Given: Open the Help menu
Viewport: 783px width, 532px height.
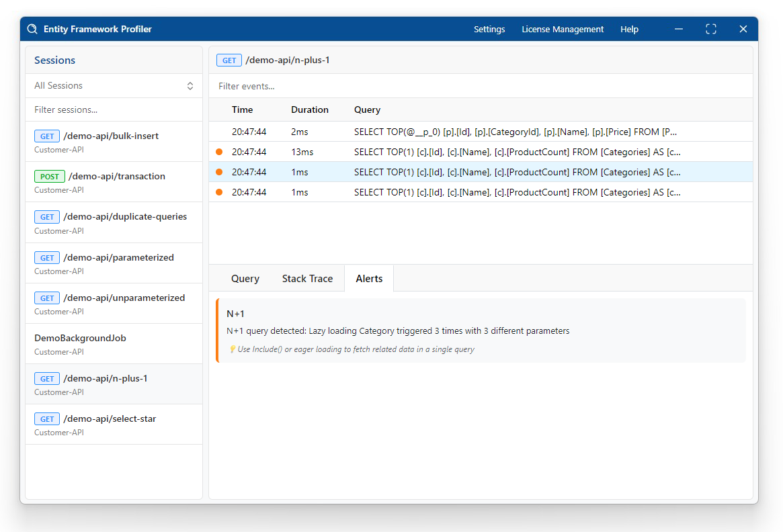Looking at the screenshot, I should click(629, 29).
